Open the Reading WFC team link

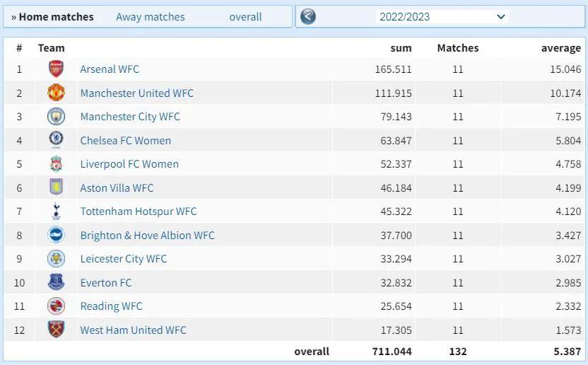111,306
